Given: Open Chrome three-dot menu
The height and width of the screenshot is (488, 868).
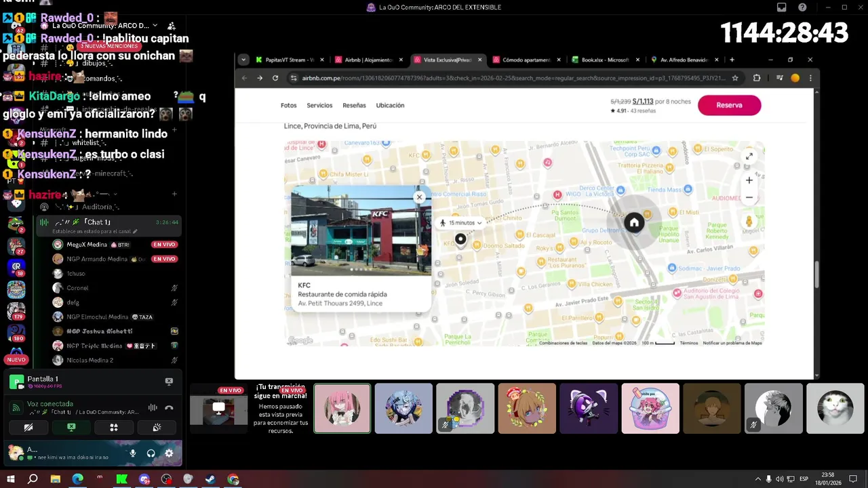Looking at the screenshot, I should (810, 78).
